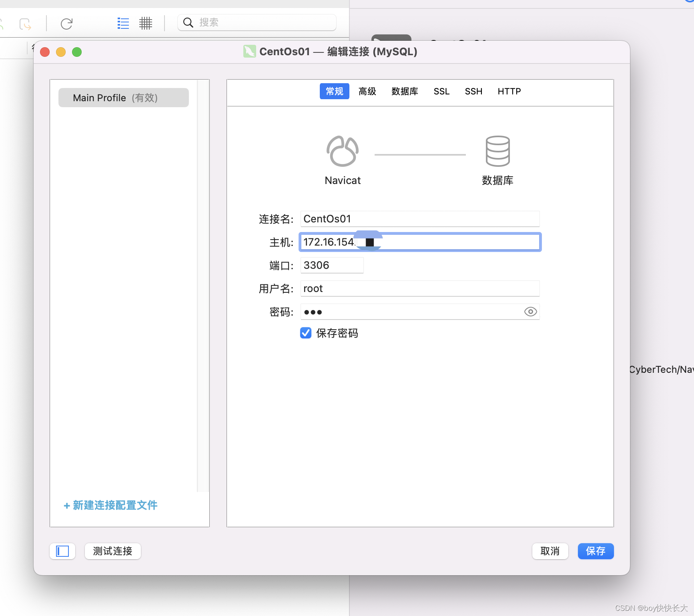The width and height of the screenshot is (694, 616).
Task: Click the search field in main window
Action: coord(257,22)
